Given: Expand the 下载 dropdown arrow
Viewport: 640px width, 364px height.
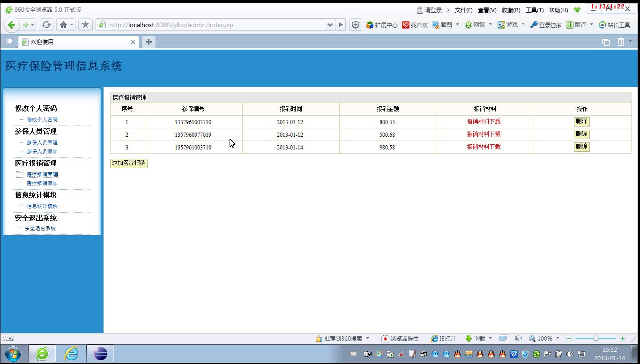Looking at the screenshot, I should [491, 338].
